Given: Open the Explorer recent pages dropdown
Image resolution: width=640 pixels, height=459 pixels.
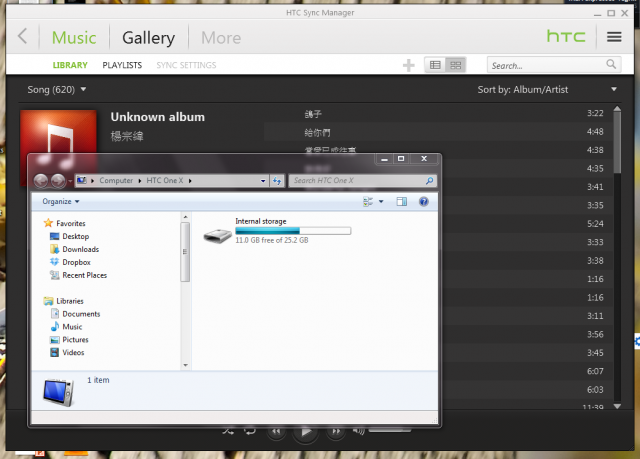Looking at the screenshot, I should [x=70, y=181].
